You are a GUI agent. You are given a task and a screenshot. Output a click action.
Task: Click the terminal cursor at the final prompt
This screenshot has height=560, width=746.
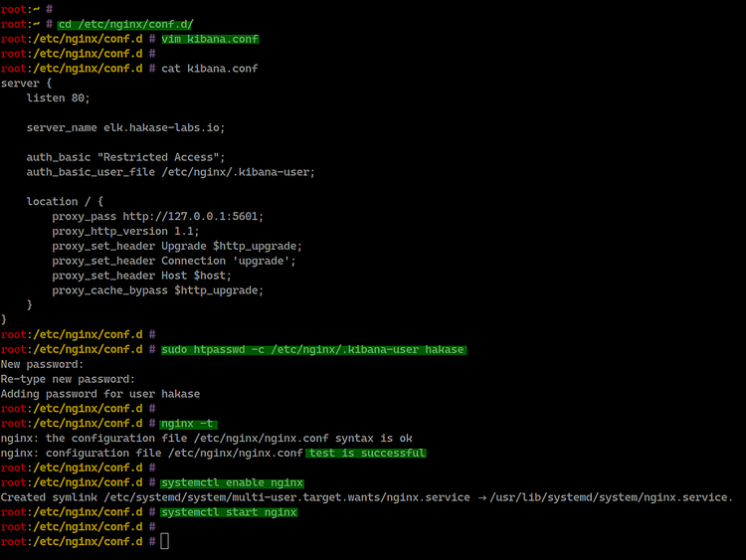(x=165, y=541)
